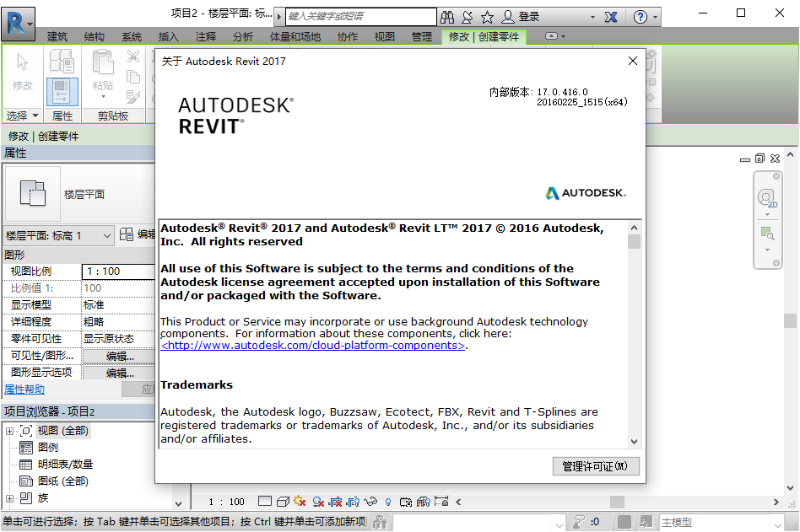Click the About dialog scrollbar up arrow
Screen dimensions: 800x532
[635, 228]
